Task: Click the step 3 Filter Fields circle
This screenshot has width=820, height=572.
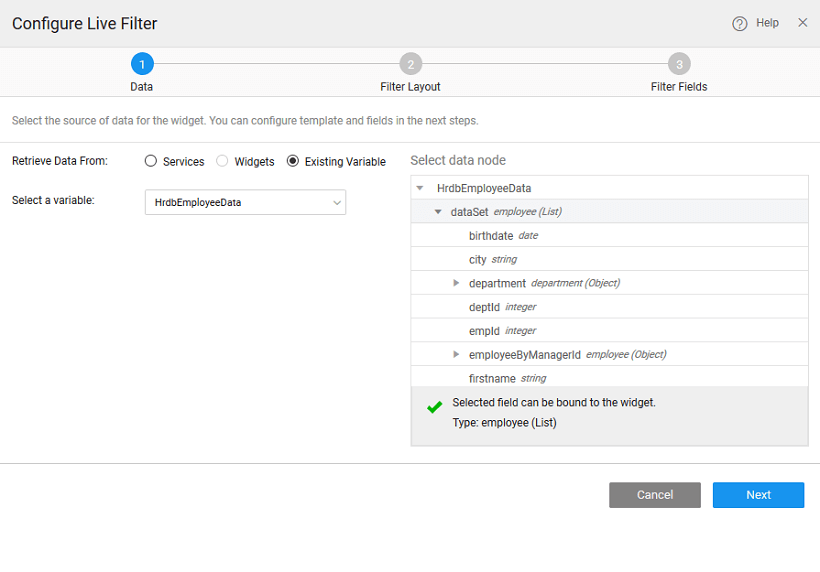Action: click(x=679, y=65)
